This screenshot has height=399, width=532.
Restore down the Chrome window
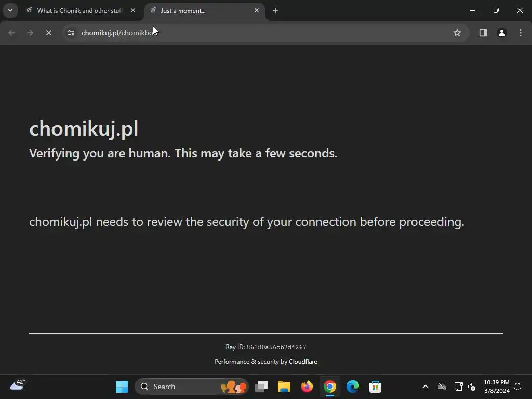496,10
